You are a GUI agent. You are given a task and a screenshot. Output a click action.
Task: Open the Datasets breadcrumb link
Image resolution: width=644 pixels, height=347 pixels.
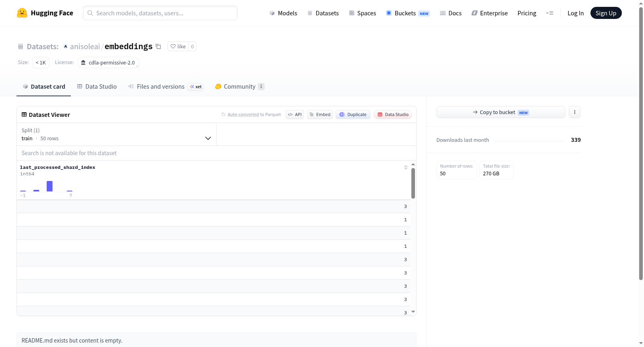coord(43,47)
